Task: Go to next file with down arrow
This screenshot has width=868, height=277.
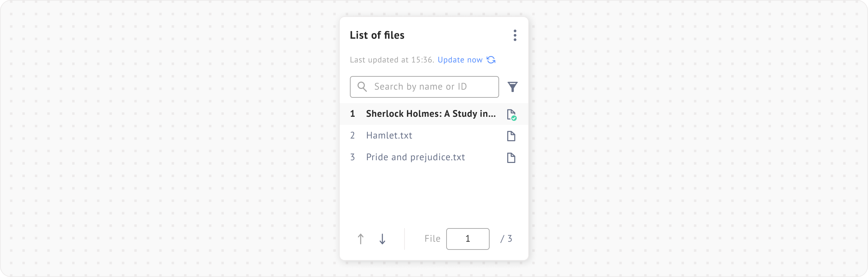Action: (382, 239)
